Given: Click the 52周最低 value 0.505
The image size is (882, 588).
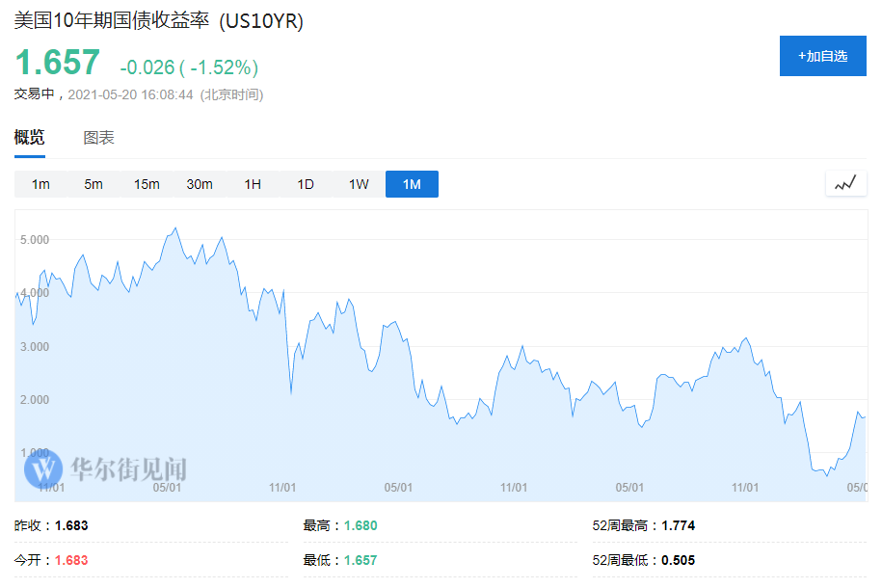Looking at the screenshot, I should [x=678, y=560].
